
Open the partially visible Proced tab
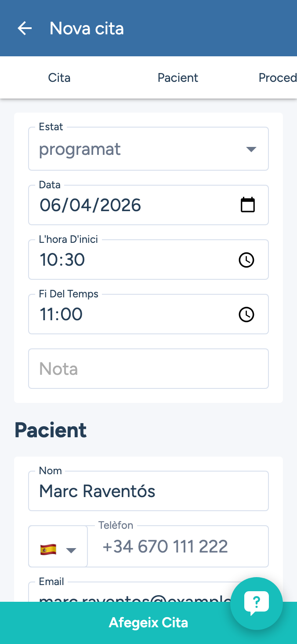click(277, 78)
